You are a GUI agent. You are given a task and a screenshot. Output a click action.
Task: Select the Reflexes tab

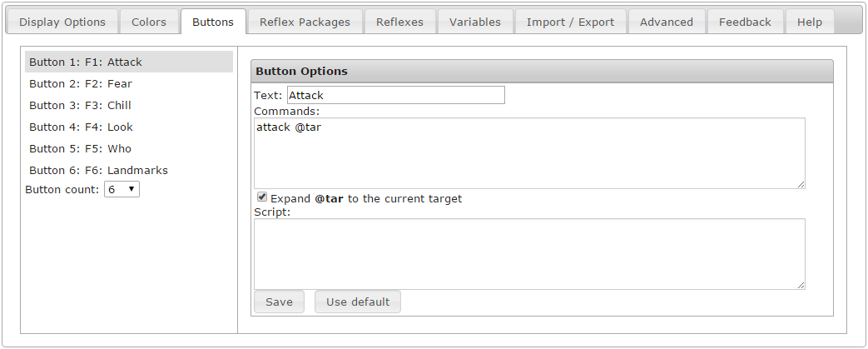(x=399, y=22)
